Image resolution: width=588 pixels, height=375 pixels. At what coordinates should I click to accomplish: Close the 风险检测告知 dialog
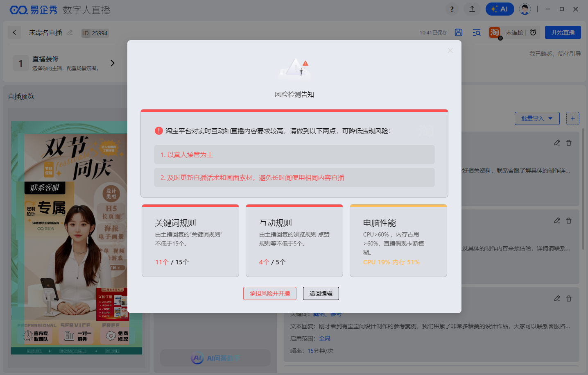[x=450, y=50]
